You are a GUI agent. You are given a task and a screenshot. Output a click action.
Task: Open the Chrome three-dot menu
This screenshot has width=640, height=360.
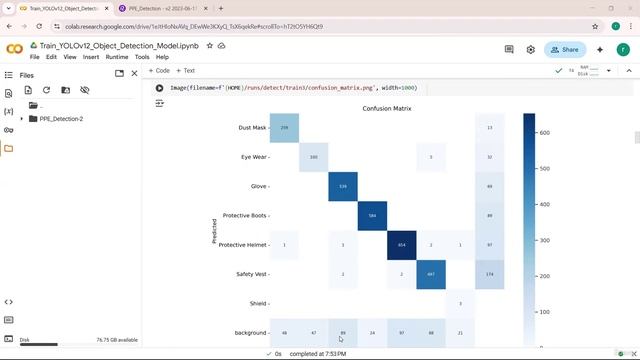click(631, 27)
